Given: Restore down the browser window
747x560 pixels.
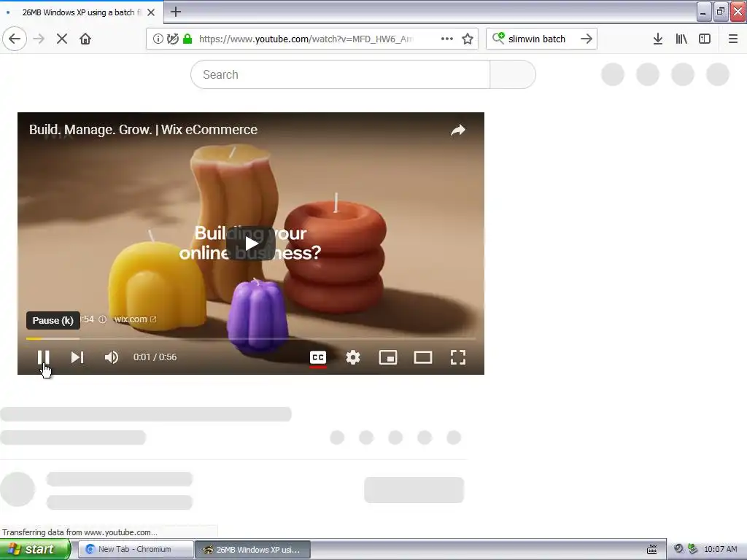Looking at the screenshot, I should pyautogui.click(x=720, y=12).
